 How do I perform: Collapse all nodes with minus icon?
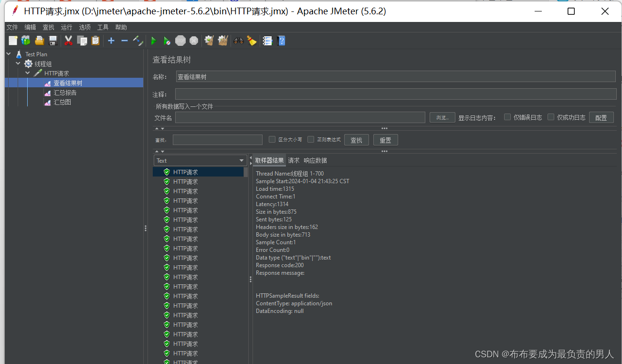(x=125, y=41)
